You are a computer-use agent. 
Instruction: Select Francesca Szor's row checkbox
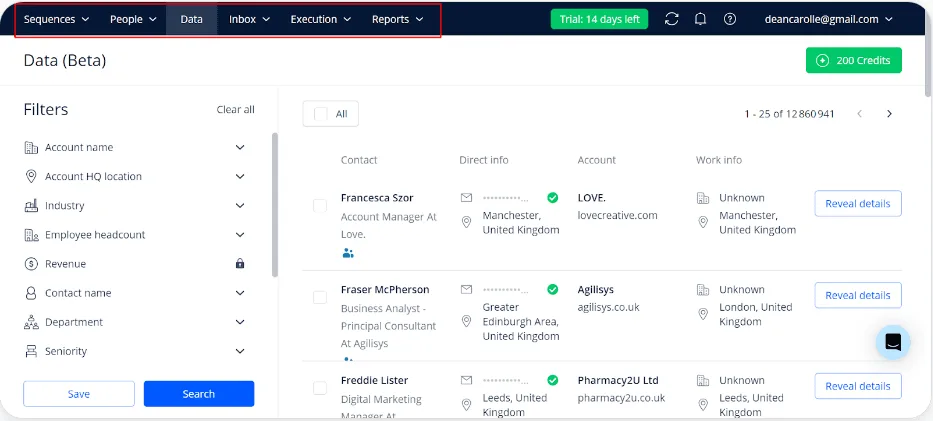tap(320, 206)
